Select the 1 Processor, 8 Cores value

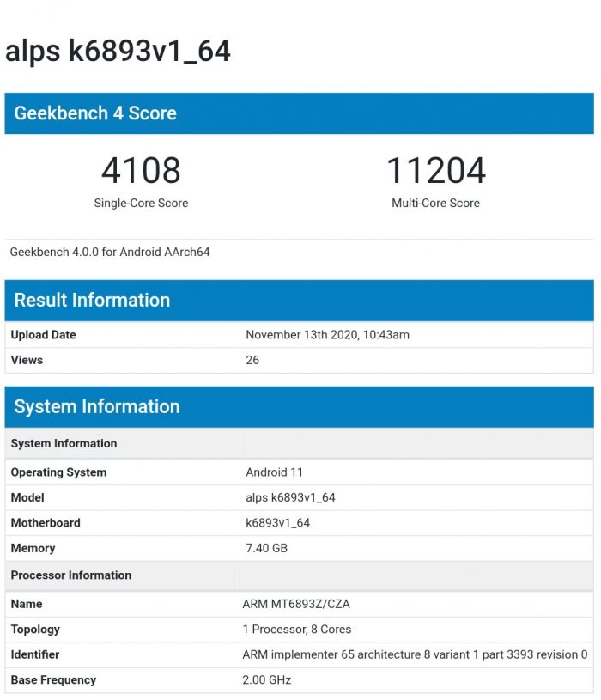click(x=297, y=630)
